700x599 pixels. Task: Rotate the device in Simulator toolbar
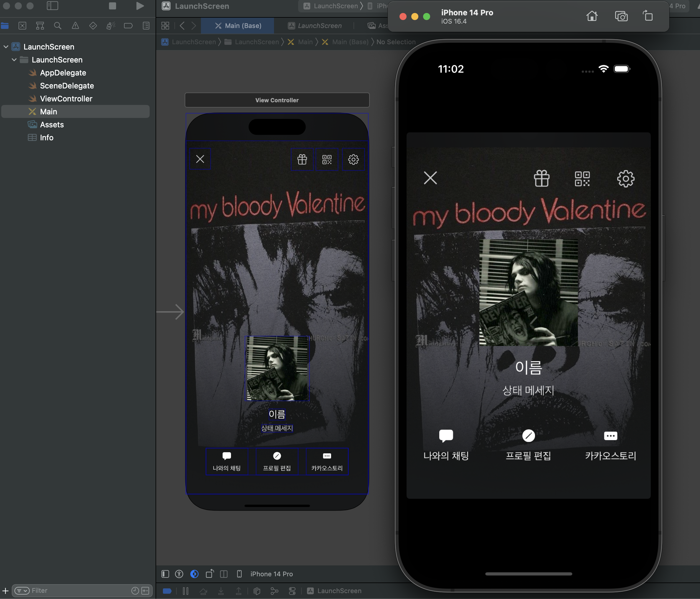648,16
